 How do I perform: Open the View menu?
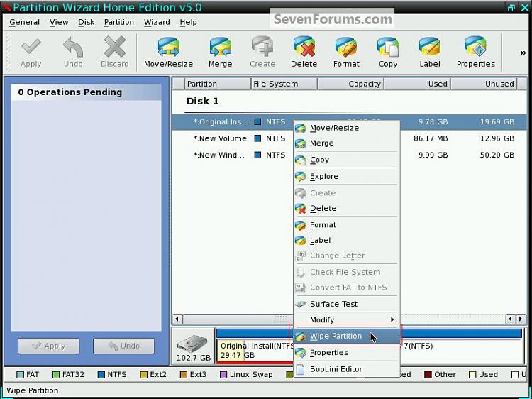click(x=59, y=22)
